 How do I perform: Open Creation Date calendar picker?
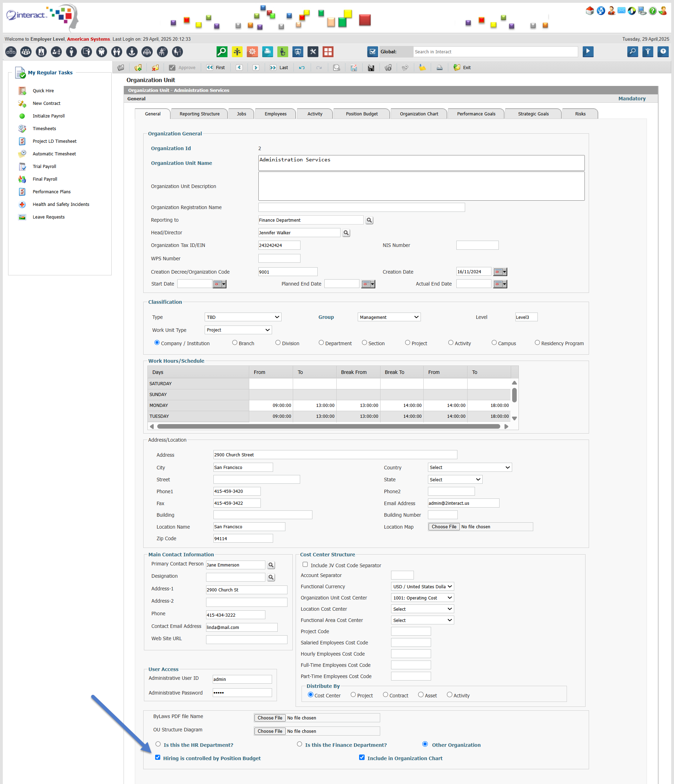[x=500, y=272]
